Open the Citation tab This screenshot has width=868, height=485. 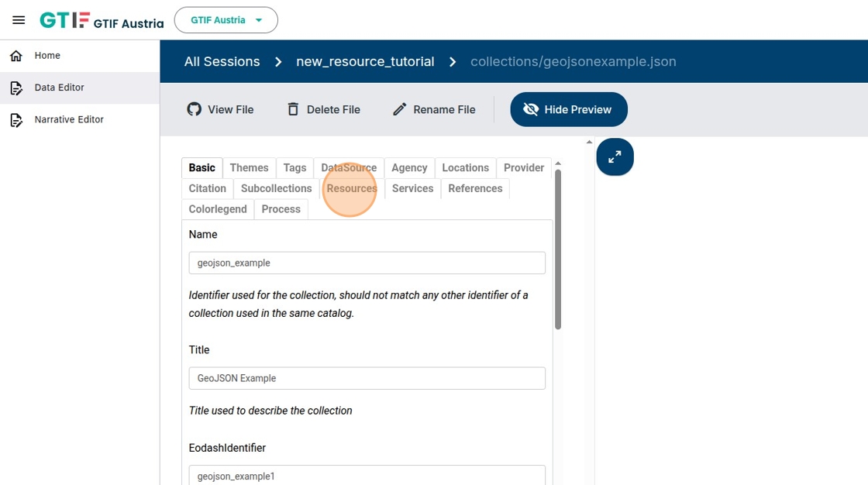(208, 188)
